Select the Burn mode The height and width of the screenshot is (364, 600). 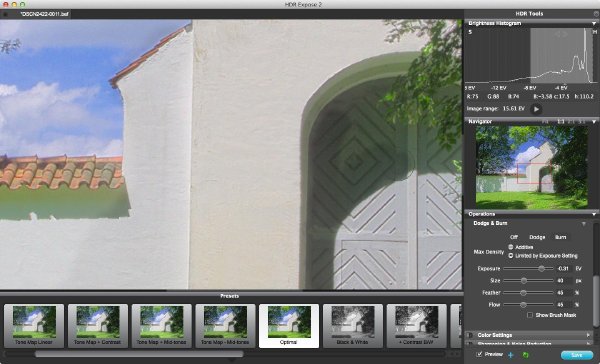tap(561, 237)
